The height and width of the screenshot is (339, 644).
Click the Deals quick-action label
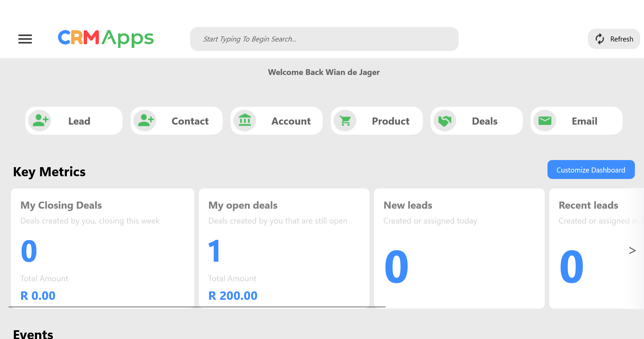pyautogui.click(x=484, y=121)
